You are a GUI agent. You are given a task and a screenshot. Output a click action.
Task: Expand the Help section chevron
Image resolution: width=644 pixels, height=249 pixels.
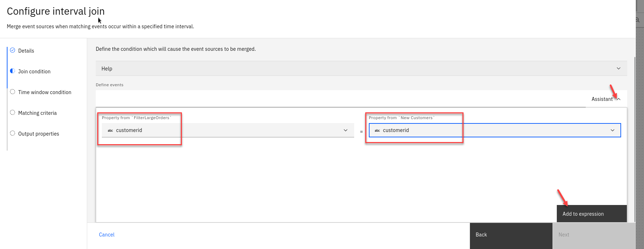(x=618, y=69)
